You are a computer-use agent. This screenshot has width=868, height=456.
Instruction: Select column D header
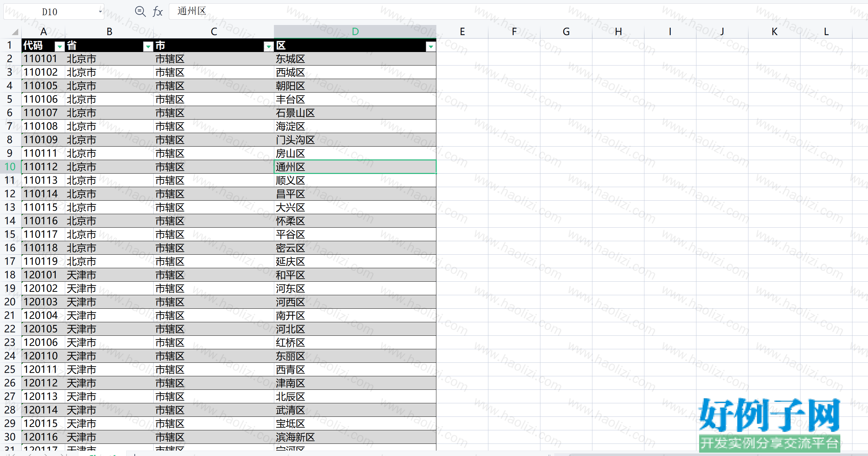click(x=355, y=32)
